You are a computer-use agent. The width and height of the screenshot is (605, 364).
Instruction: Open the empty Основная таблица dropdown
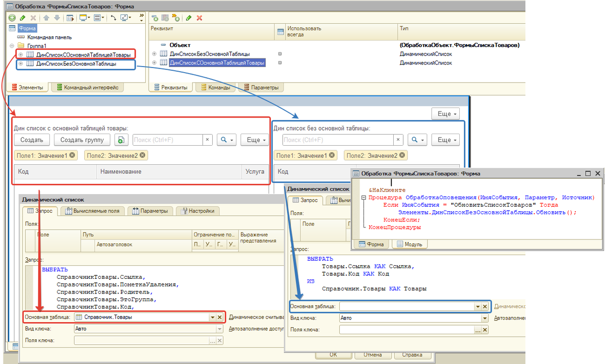point(477,306)
